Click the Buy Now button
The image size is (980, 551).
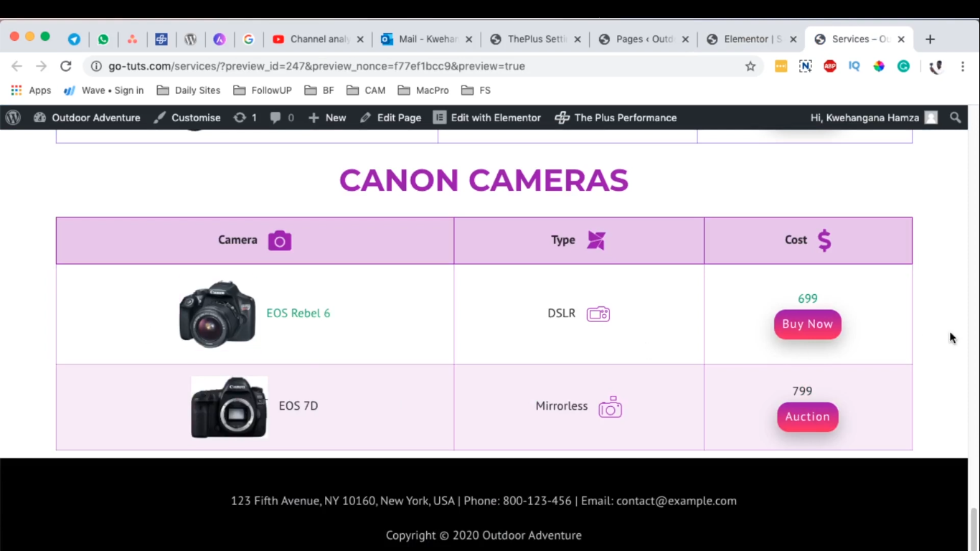pyautogui.click(x=807, y=324)
